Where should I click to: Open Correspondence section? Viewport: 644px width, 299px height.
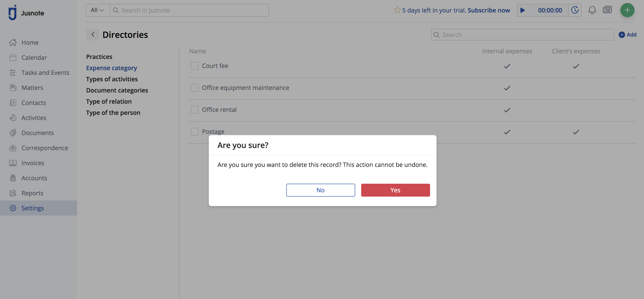point(45,148)
